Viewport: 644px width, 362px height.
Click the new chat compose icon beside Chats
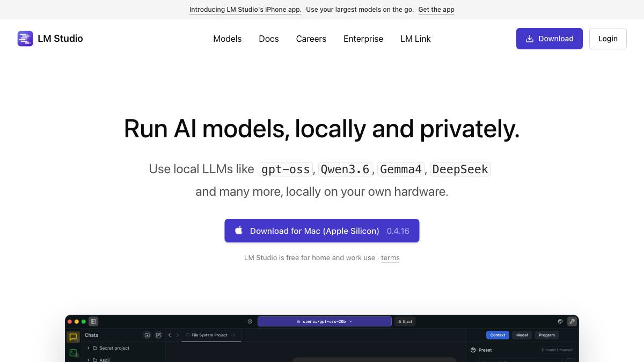158,335
